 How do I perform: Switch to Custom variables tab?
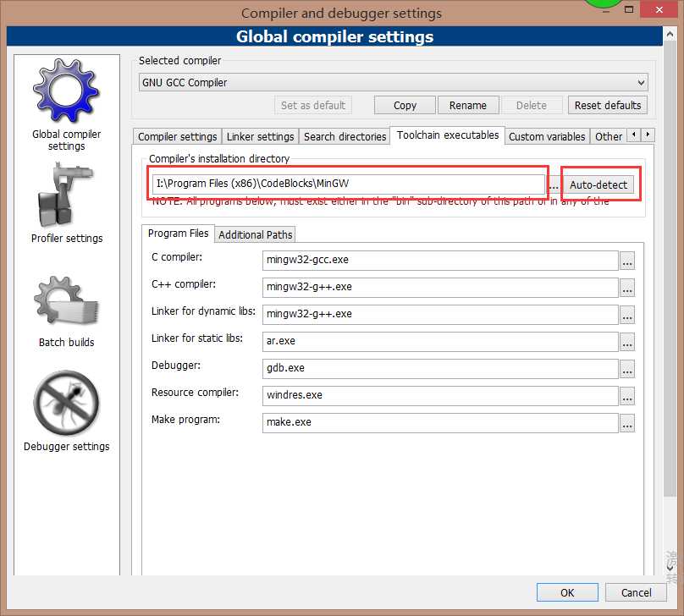[547, 136]
